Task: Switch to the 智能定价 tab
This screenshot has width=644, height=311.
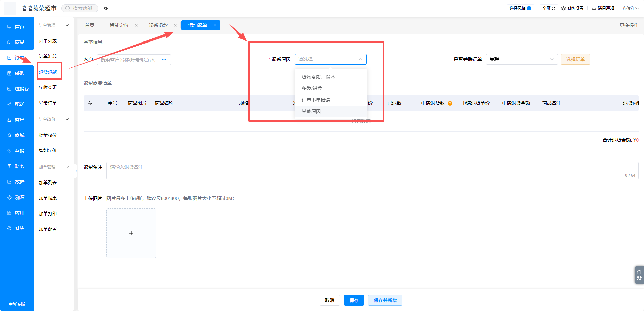Action: 119,25
